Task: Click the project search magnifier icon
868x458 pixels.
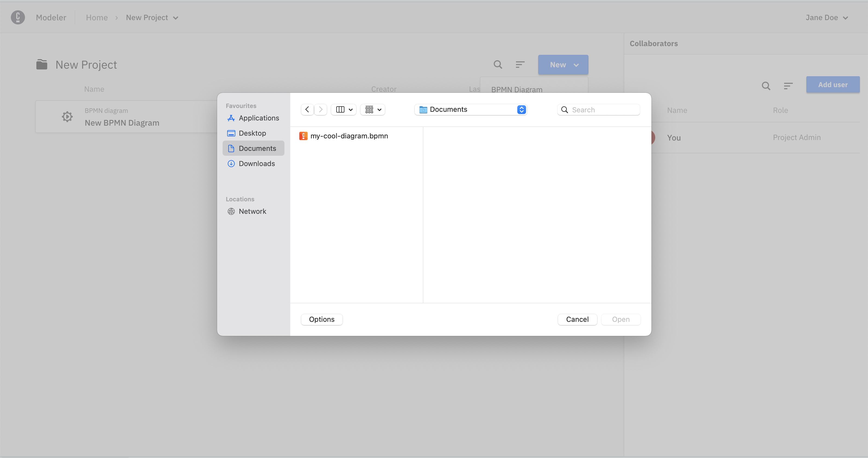Action: click(498, 64)
